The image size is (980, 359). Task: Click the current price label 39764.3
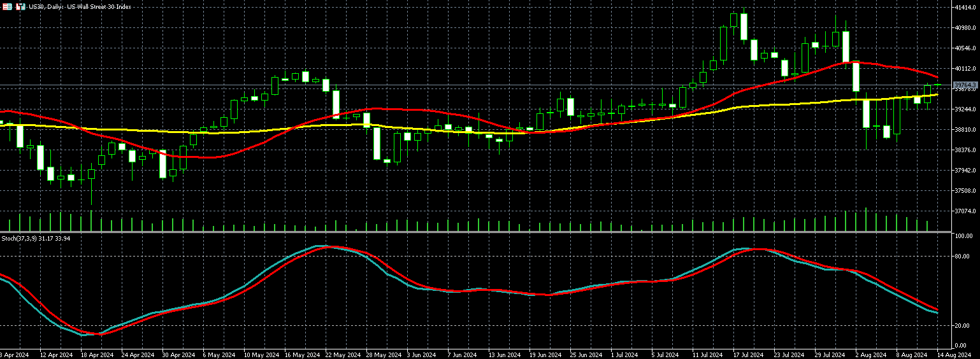tap(965, 85)
